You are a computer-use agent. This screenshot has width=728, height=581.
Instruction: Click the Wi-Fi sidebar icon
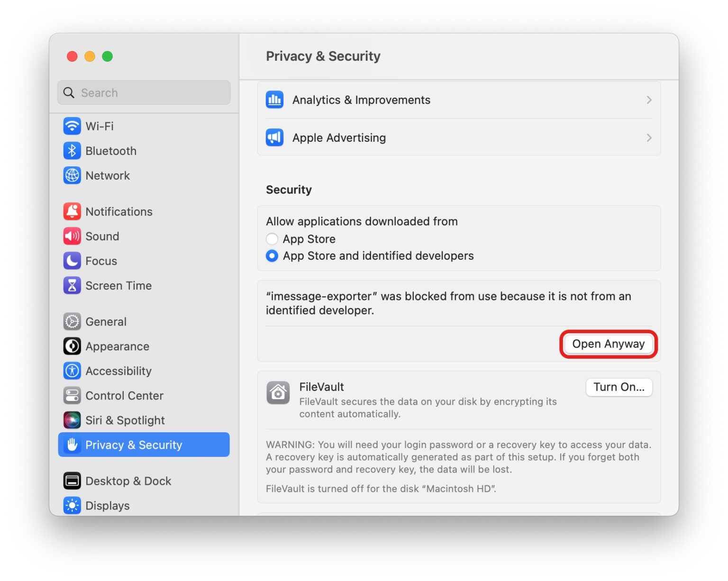click(x=72, y=126)
